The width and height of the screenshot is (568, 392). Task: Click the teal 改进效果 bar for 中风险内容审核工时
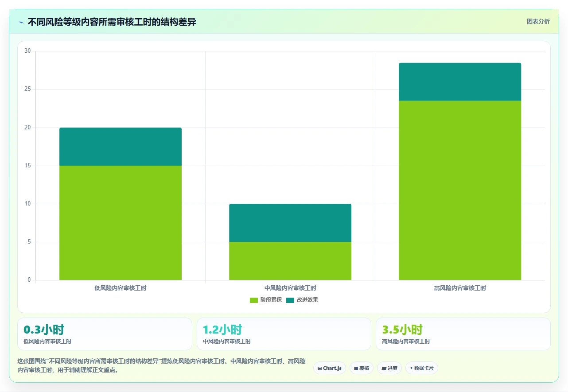(290, 223)
